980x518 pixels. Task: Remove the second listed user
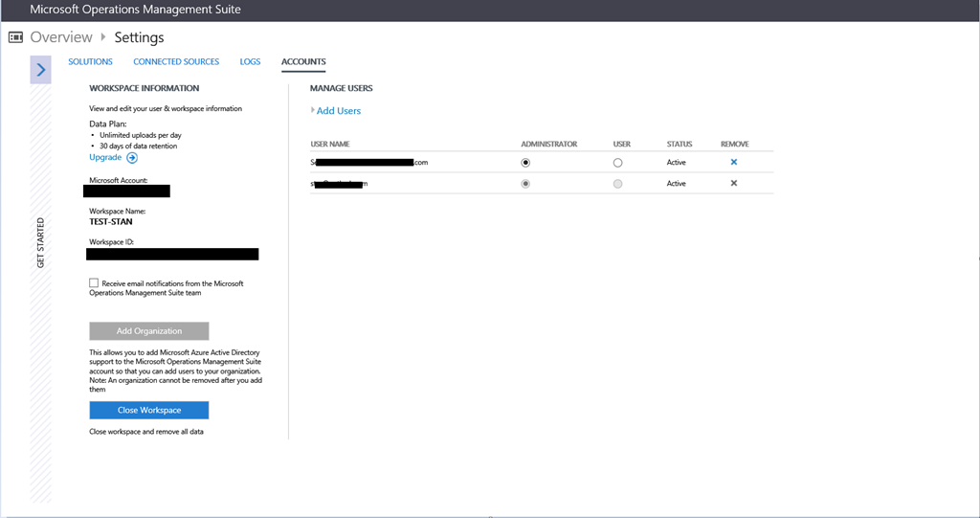click(x=734, y=183)
